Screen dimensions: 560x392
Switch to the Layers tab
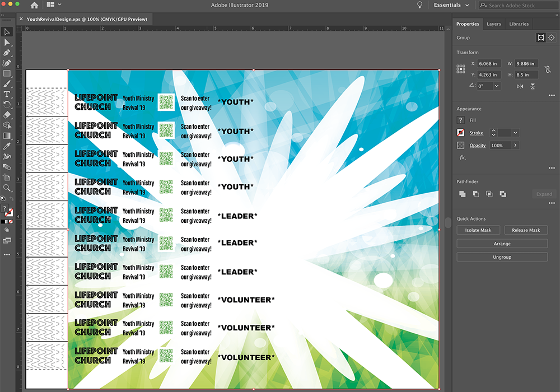coord(493,24)
